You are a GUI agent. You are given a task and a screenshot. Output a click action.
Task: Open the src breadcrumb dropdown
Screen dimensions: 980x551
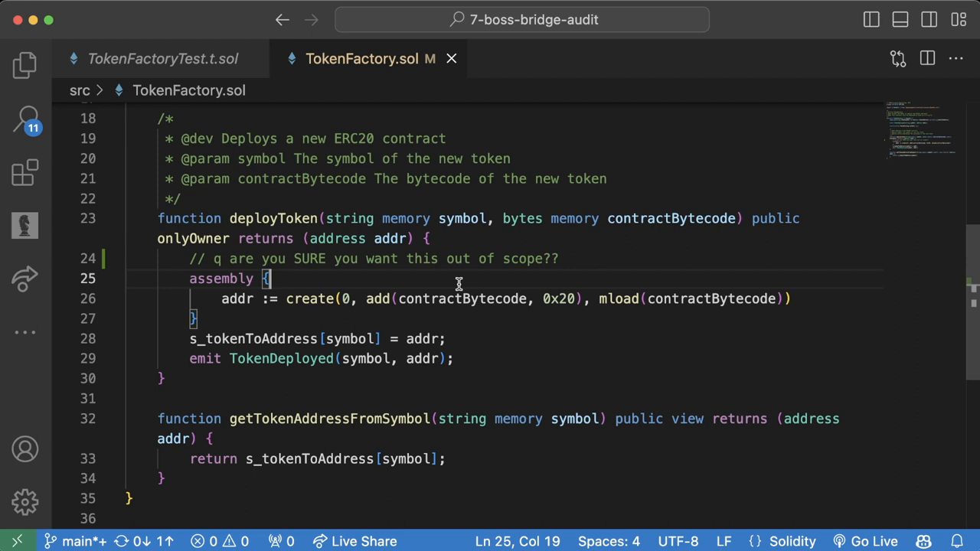[x=80, y=90]
